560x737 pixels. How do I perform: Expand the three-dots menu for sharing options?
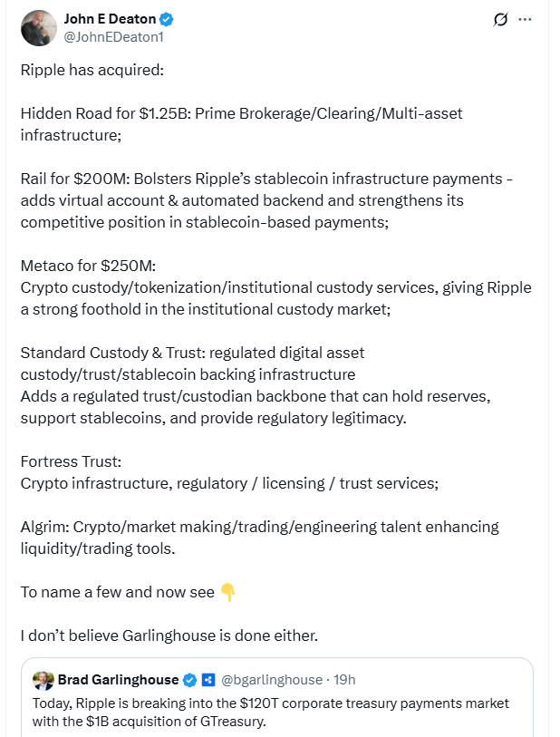pos(525,18)
